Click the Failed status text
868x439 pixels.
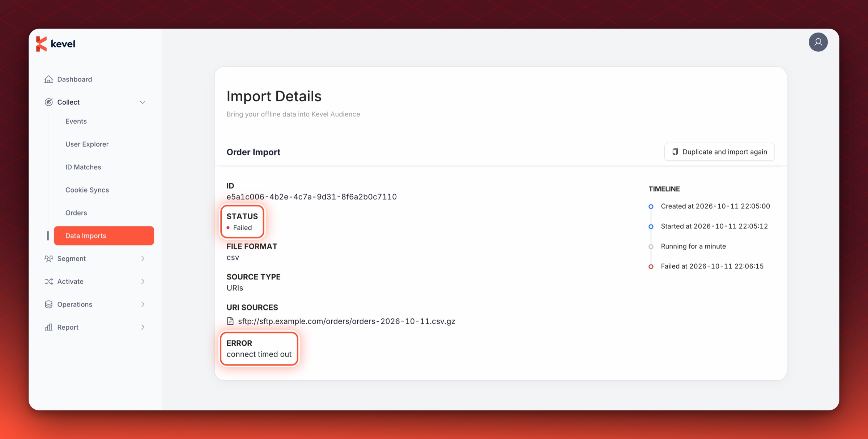(242, 228)
